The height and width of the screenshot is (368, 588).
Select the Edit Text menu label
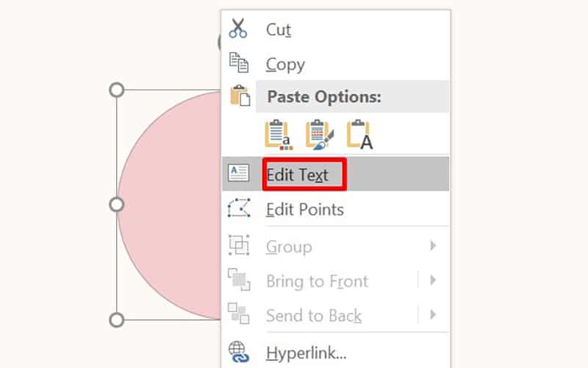297,174
